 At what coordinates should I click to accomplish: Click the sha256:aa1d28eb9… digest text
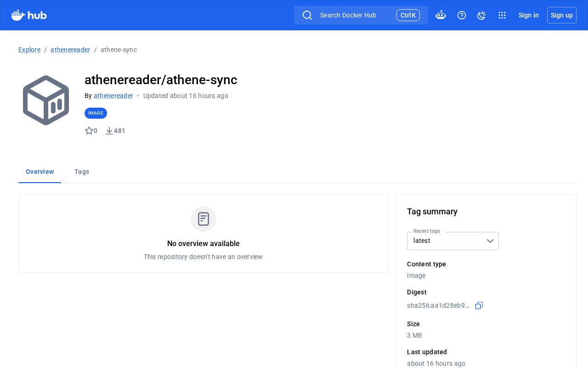438,305
